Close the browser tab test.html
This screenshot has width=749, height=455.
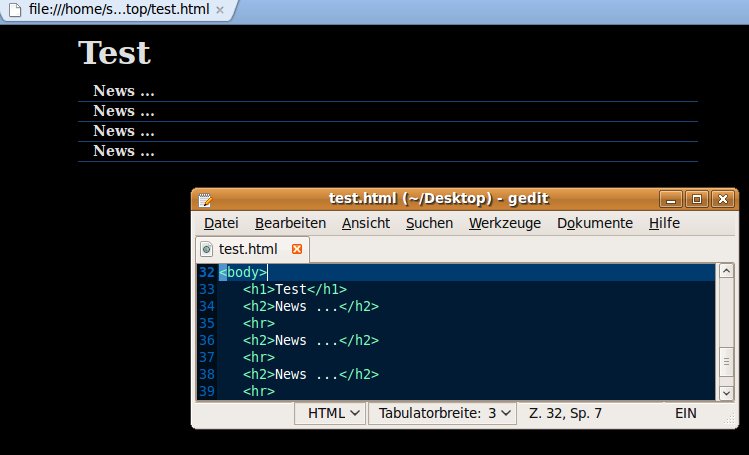click(220, 10)
